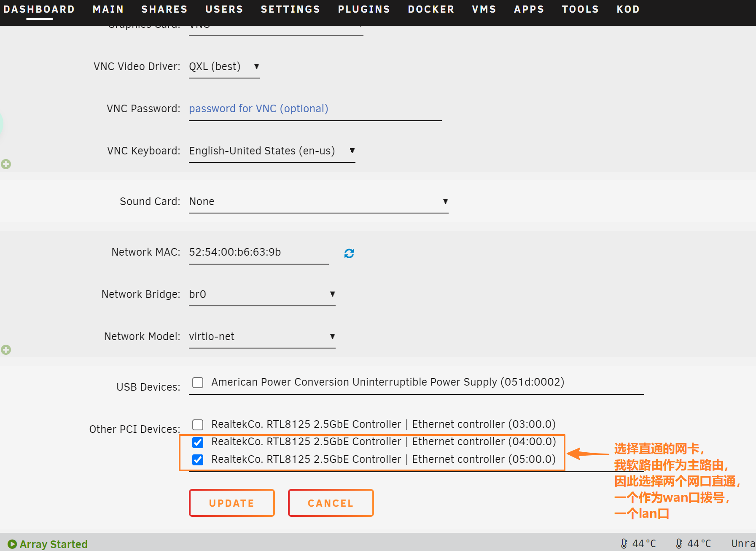The height and width of the screenshot is (551, 756).
Task: Click the green plus icon below Network Model
Action: [6, 350]
